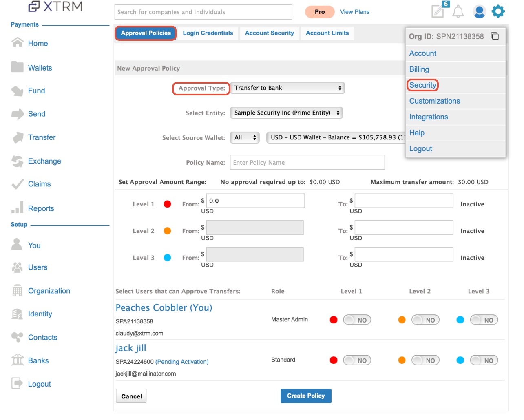Image resolution: width=524 pixels, height=420 pixels.
Task: Click the Policy Name input field
Action: pos(307,162)
